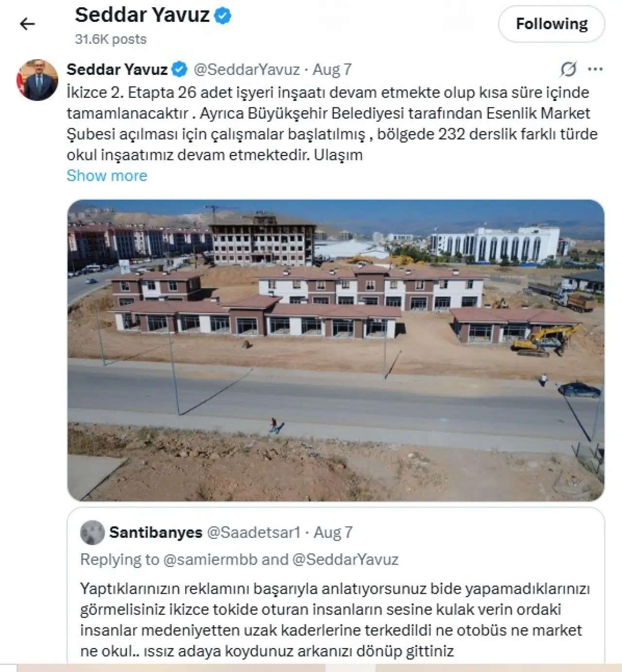Click the quoted tweet's Aug 7 timestamp
This screenshot has height=672, width=622.
pyautogui.click(x=333, y=533)
